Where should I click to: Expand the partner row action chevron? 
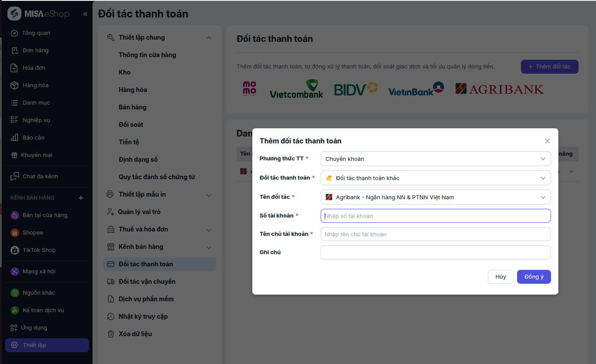coord(572,171)
